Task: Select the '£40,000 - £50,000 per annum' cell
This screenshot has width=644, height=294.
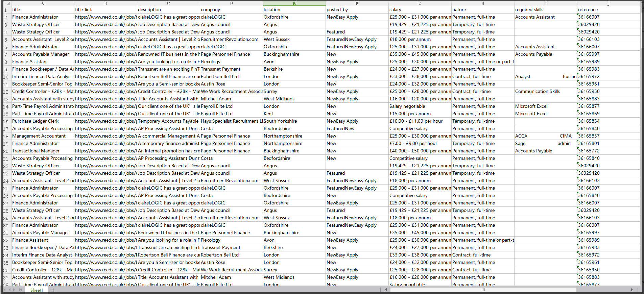Action: 420,151
